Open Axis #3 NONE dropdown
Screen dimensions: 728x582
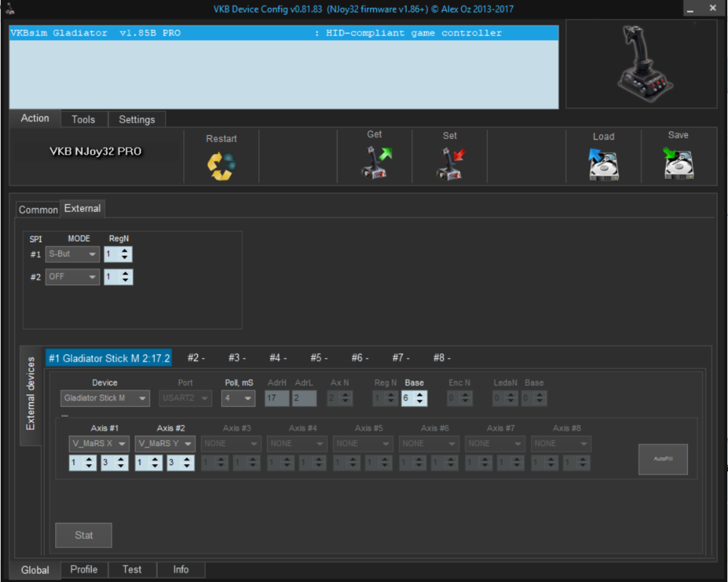[231, 444]
